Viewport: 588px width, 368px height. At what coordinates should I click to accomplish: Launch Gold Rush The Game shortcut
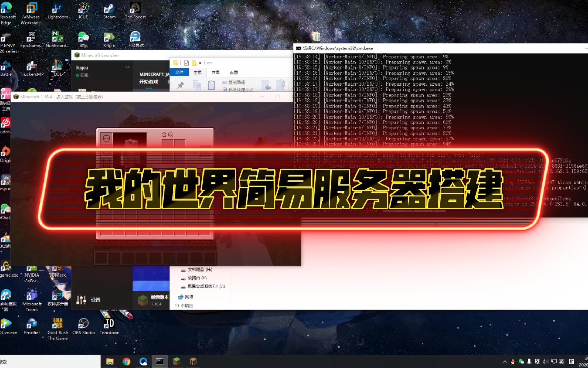(x=58, y=329)
